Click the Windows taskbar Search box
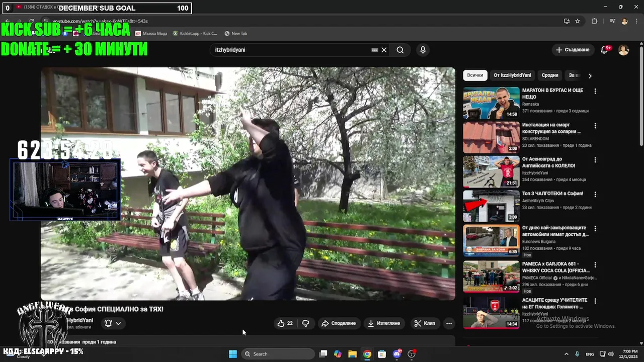The width and height of the screenshot is (644, 362). pos(278,354)
